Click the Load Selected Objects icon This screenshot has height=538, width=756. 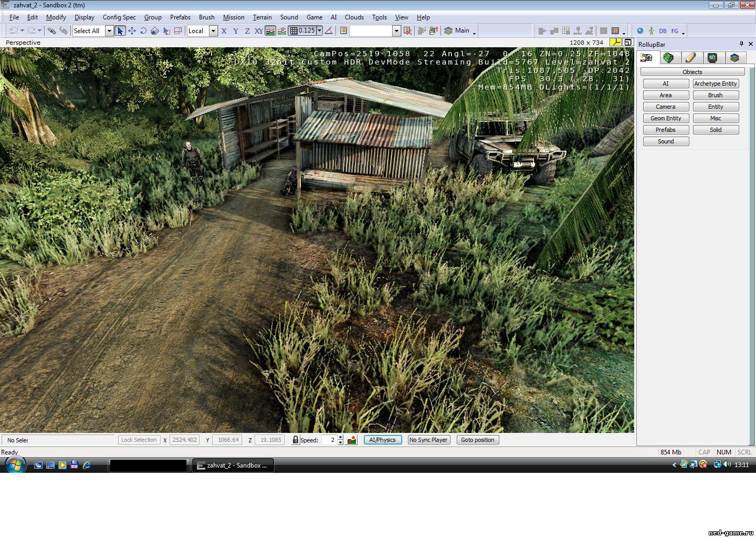coord(433,31)
